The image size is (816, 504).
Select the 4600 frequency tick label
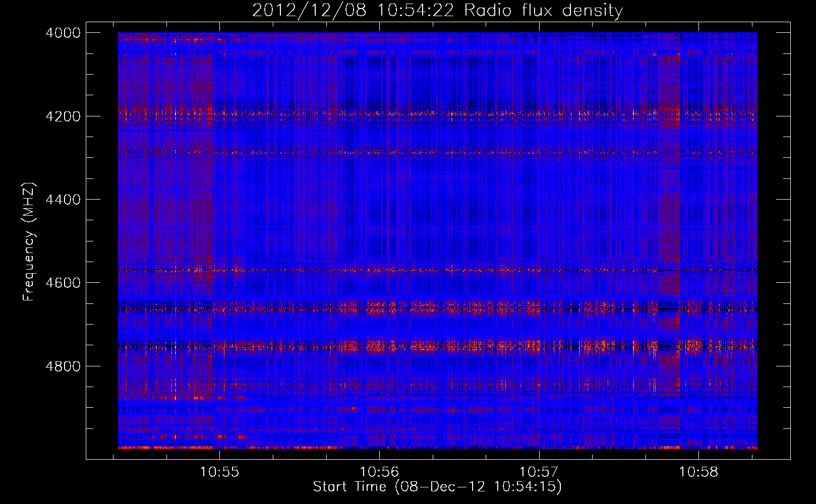[63, 283]
